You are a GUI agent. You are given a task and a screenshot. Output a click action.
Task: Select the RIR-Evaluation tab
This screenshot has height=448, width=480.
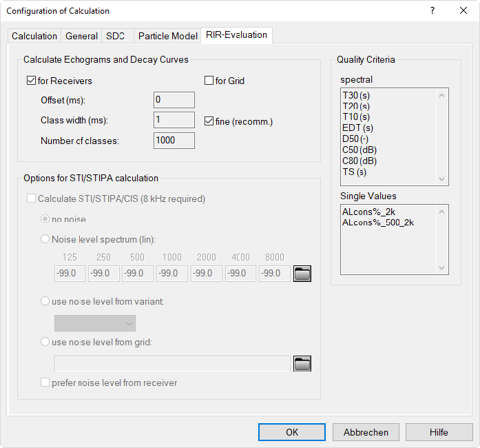click(236, 35)
